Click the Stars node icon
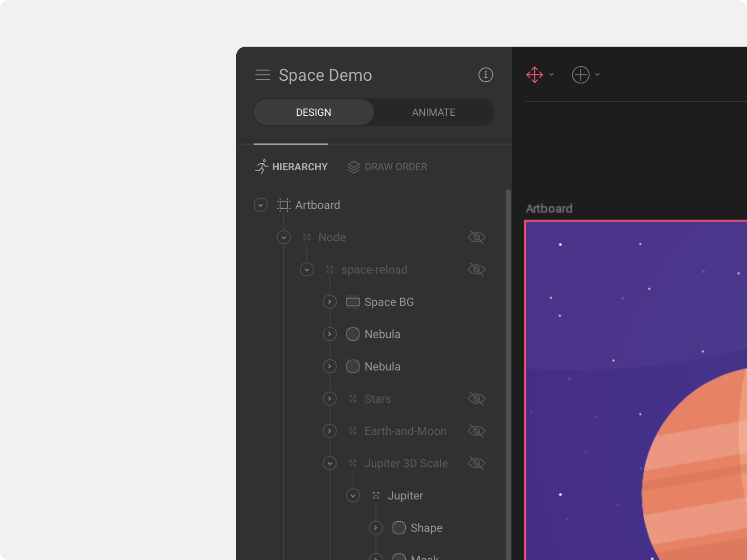This screenshot has width=747, height=560. [353, 399]
